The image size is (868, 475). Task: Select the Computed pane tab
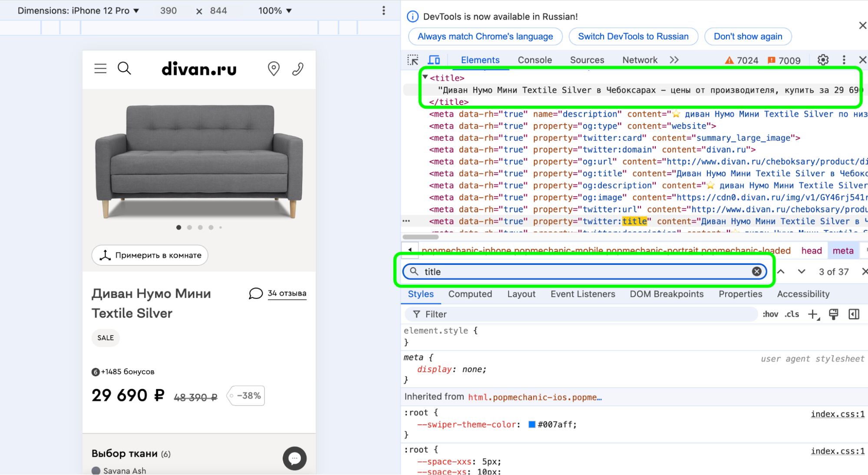click(470, 294)
